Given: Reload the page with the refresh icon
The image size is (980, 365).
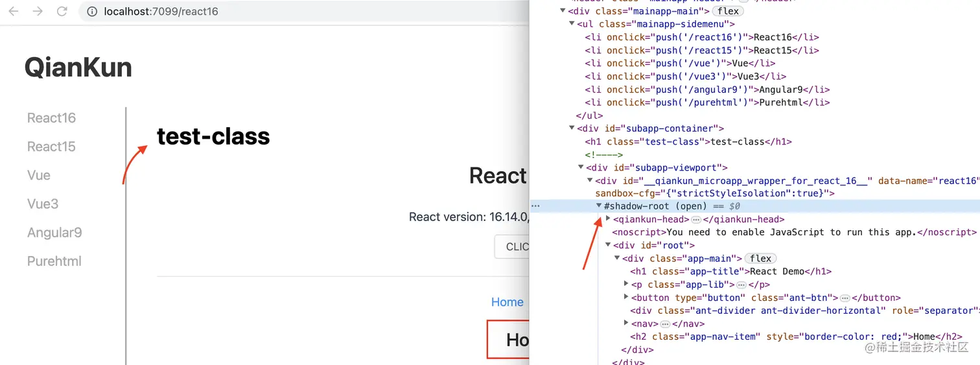Looking at the screenshot, I should (62, 11).
